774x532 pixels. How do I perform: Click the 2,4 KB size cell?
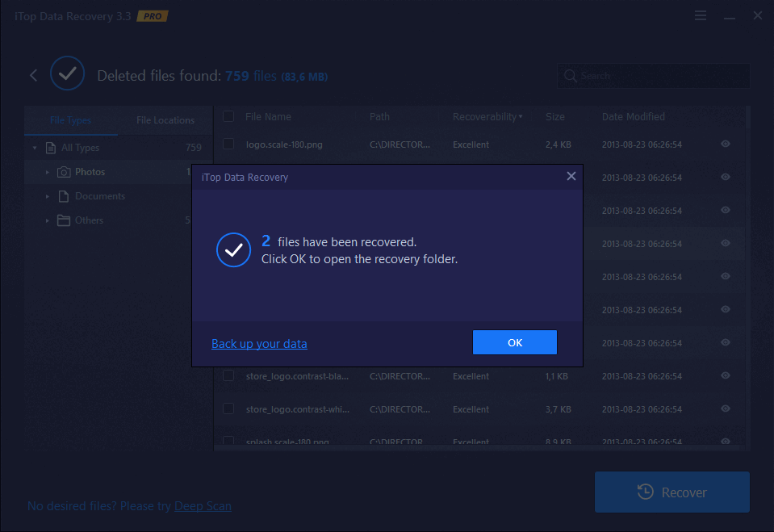(x=559, y=145)
